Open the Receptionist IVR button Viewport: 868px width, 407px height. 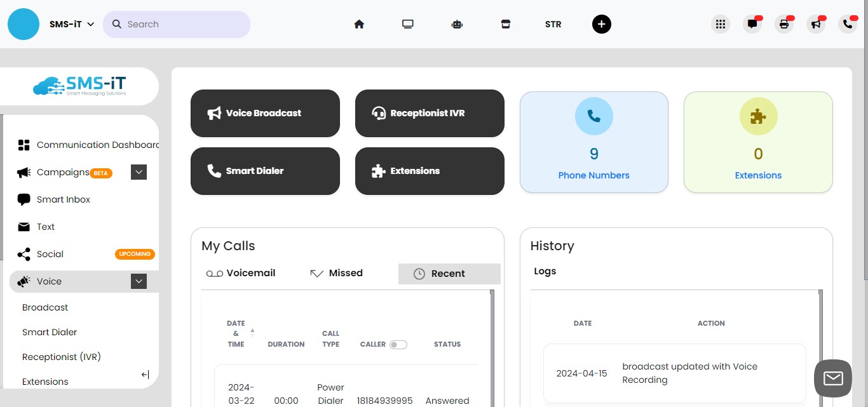point(429,113)
